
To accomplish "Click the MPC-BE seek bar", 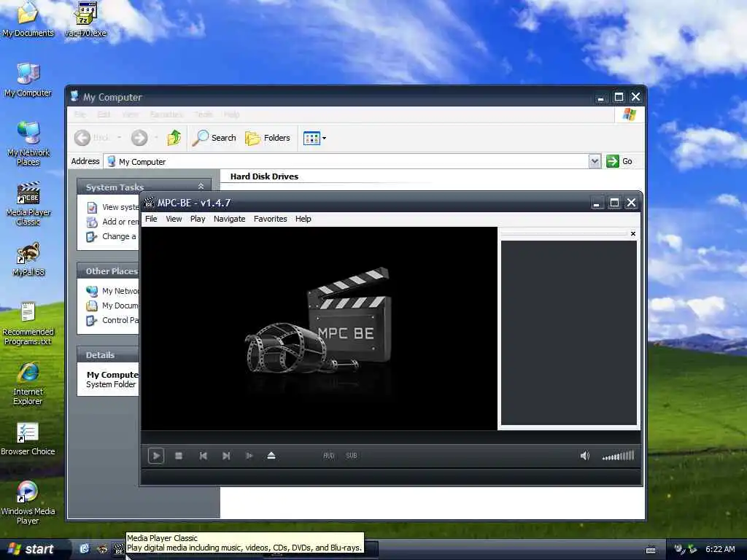I will pyautogui.click(x=391, y=437).
